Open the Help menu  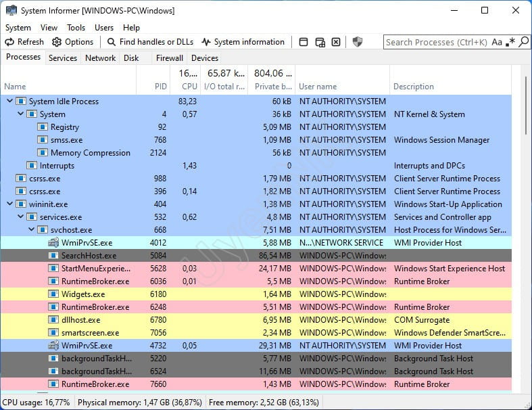(131, 28)
